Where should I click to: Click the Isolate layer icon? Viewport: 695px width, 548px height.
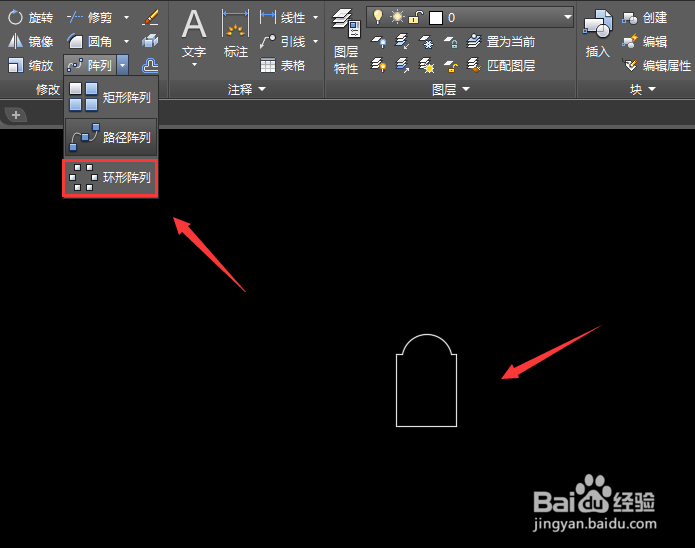point(402,42)
